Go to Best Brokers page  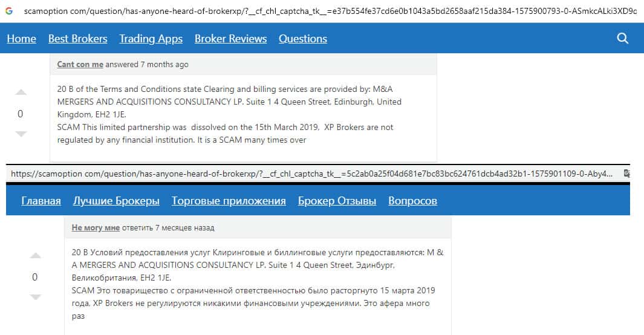click(x=77, y=39)
